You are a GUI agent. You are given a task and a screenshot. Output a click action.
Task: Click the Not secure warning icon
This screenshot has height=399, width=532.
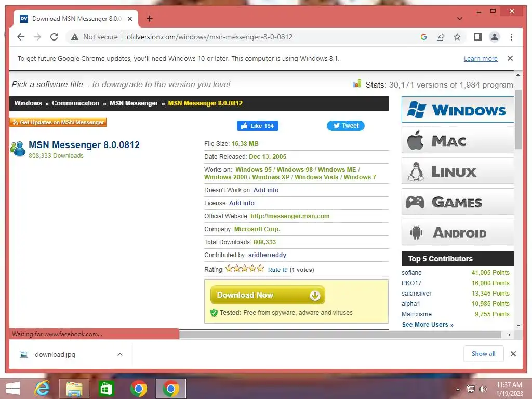tap(75, 37)
